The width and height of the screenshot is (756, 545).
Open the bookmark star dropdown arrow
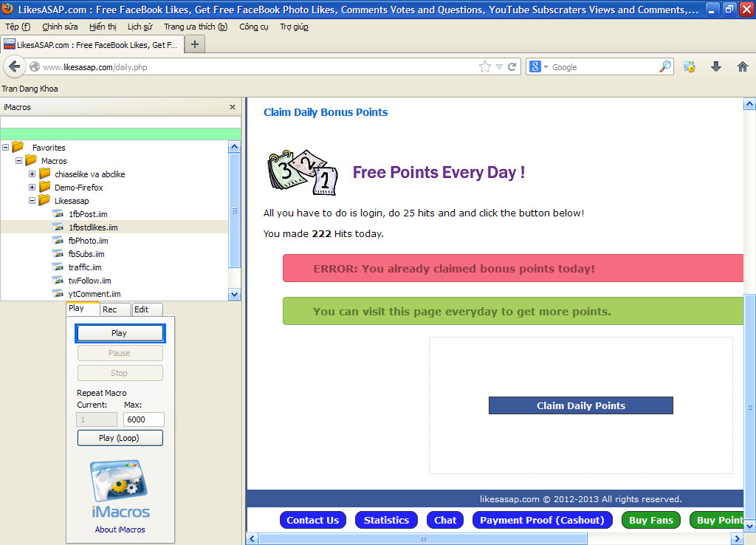pos(500,67)
